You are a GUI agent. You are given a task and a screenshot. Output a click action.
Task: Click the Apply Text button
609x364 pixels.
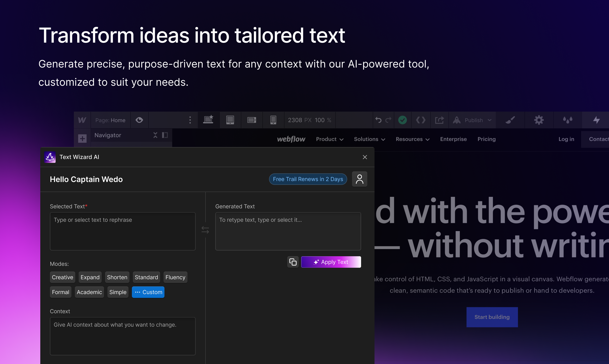pos(331,262)
